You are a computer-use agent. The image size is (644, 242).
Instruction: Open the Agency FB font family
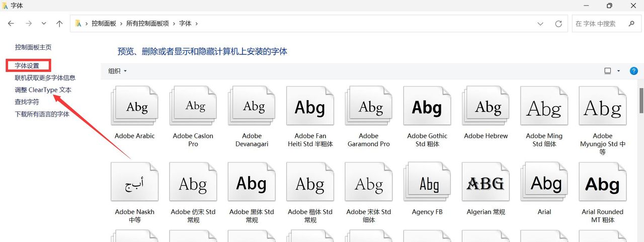(427, 182)
